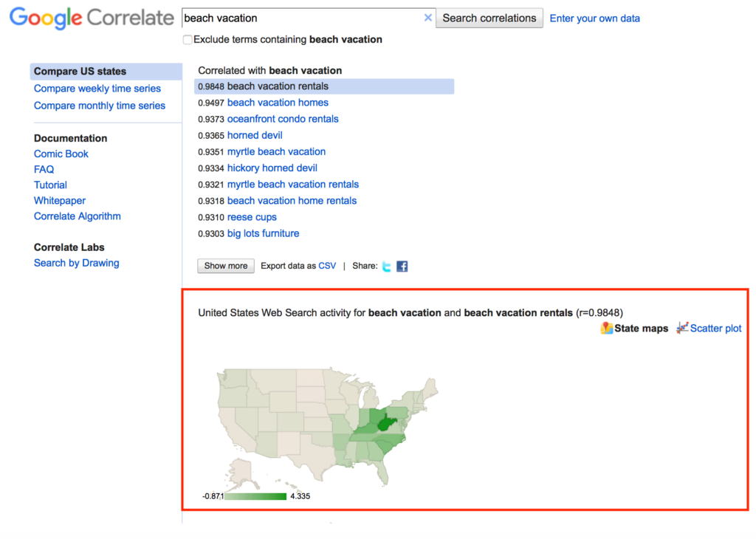Screen dimensions: 756x539
Task: Open the Enter your own data link
Action: [x=594, y=18]
